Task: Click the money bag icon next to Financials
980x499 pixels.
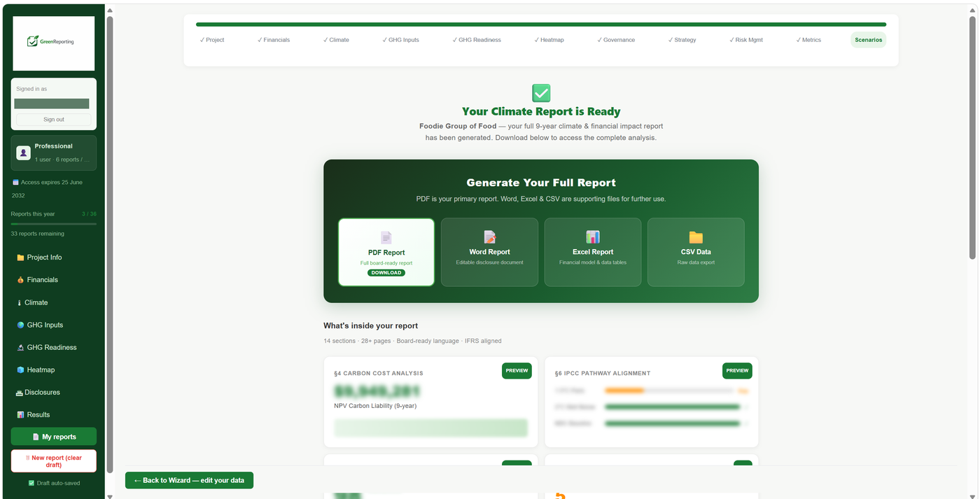Action: click(20, 280)
